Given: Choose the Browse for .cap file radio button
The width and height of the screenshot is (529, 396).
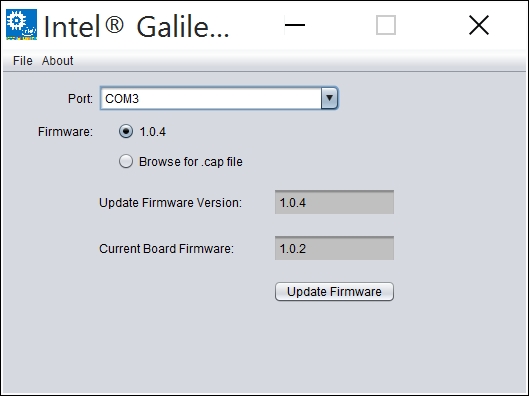Looking at the screenshot, I should tap(126, 161).
